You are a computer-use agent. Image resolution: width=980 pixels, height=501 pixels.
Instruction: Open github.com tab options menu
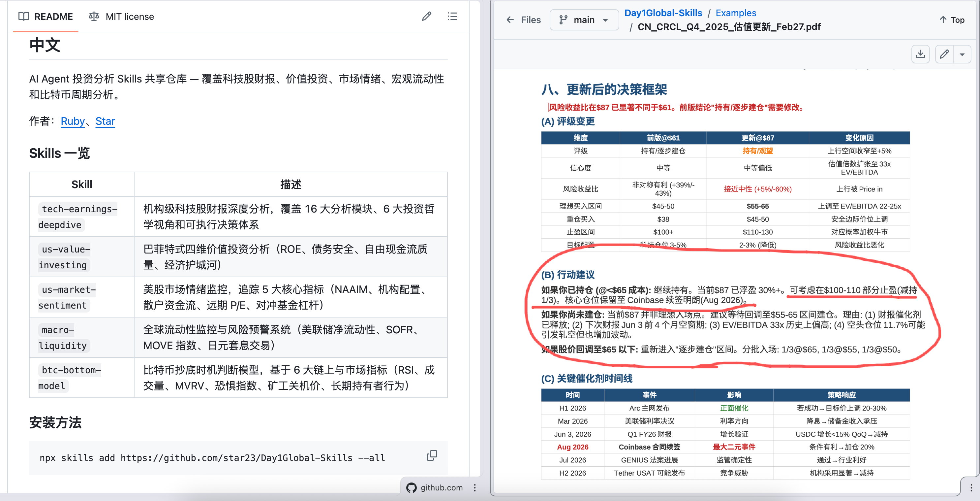click(x=475, y=488)
